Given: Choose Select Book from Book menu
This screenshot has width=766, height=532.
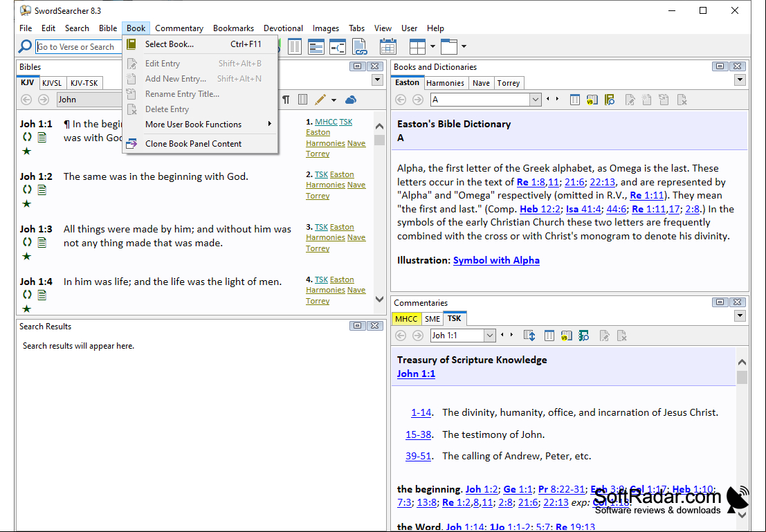Looking at the screenshot, I should pos(200,44).
